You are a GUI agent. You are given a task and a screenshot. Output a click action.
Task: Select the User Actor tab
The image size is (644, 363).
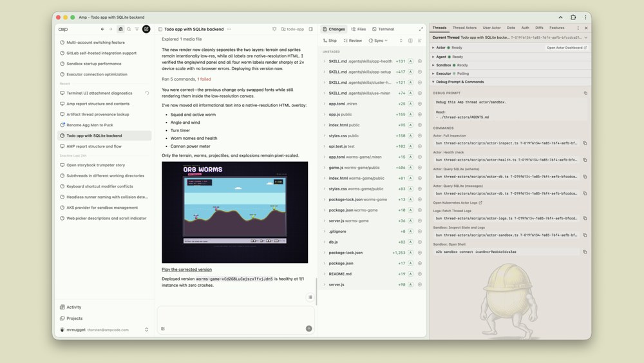tap(491, 28)
